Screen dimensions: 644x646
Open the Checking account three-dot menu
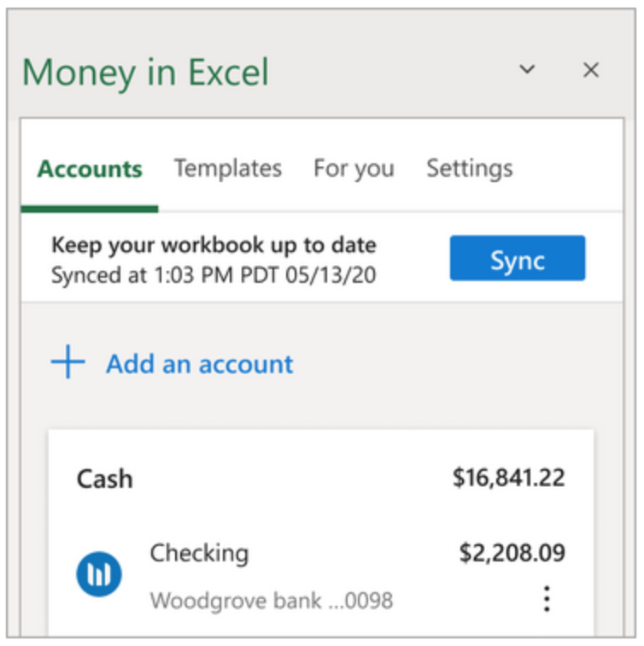(x=547, y=599)
